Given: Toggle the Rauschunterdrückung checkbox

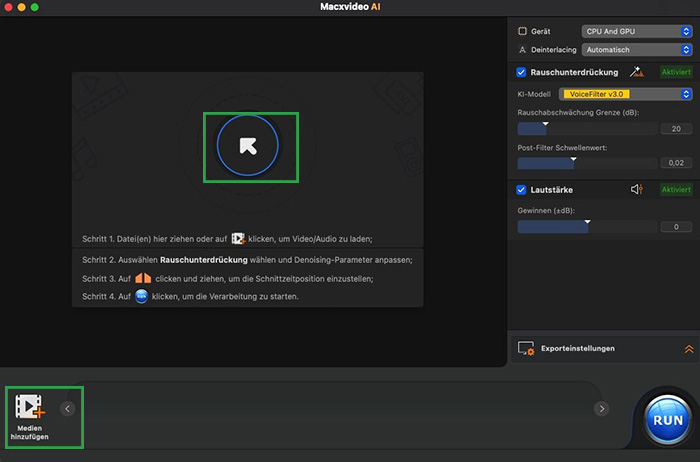Looking at the screenshot, I should coord(521,72).
